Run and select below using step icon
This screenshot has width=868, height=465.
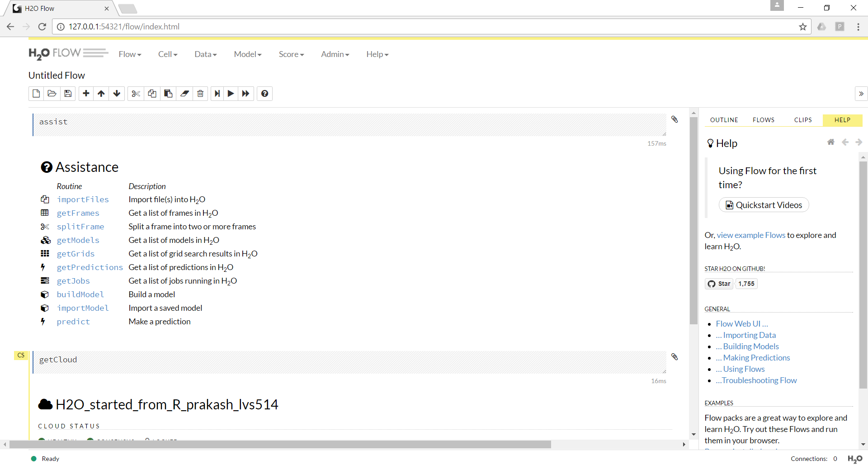217,94
